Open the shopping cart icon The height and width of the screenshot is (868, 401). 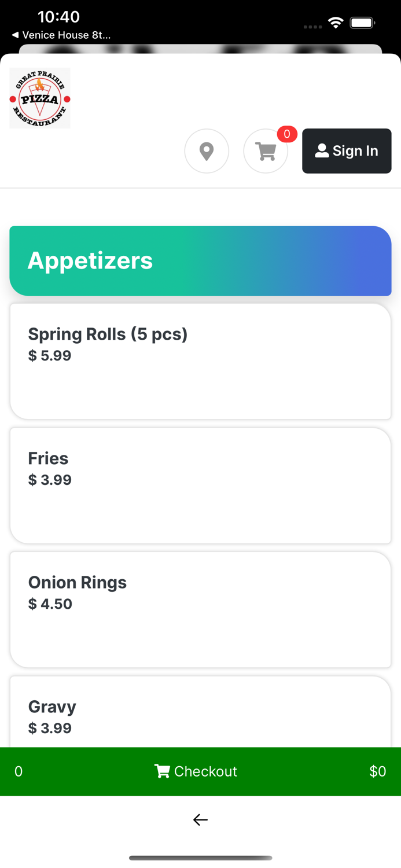point(266,151)
